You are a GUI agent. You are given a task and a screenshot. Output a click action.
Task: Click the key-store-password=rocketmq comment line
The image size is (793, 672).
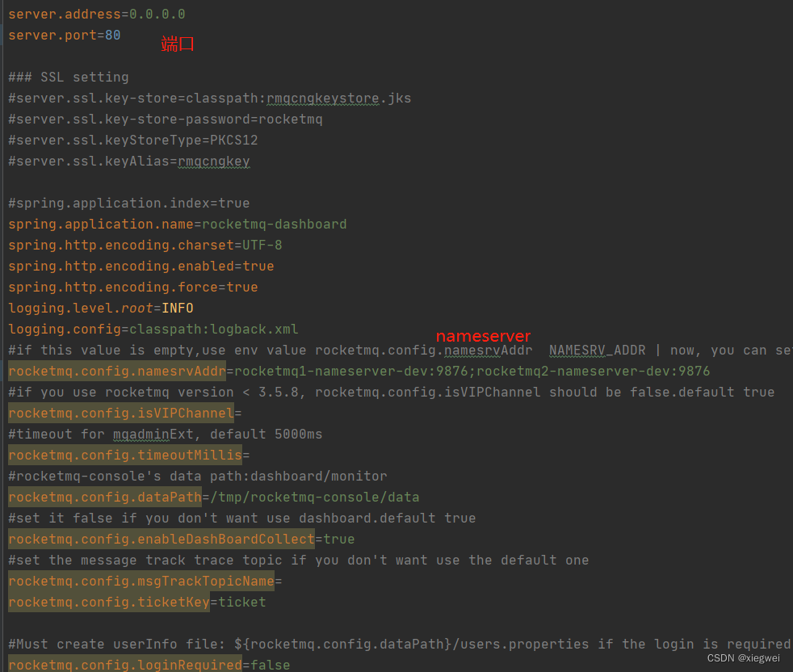(x=166, y=120)
